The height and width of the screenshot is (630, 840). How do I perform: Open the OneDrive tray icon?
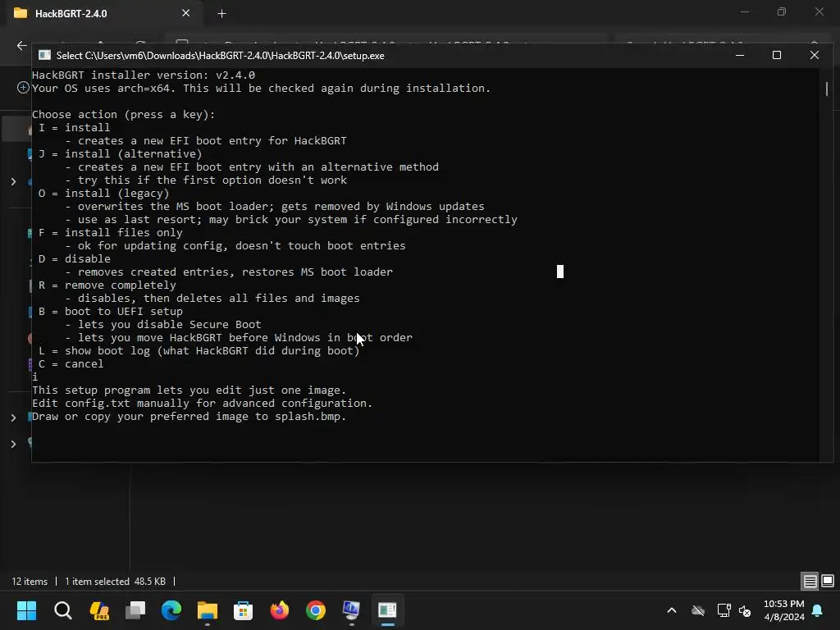697,610
